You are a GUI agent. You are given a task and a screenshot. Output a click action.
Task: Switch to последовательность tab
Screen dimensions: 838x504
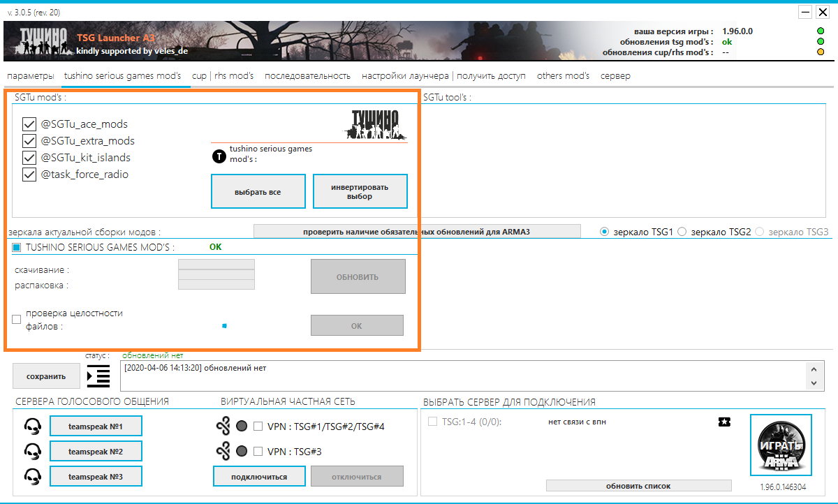tap(307, 76)
